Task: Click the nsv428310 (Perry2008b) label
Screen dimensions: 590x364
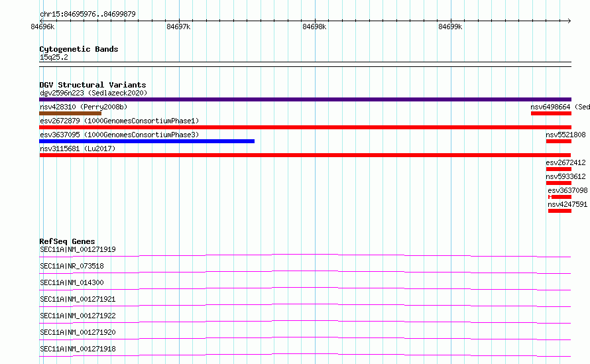Action: [84, 107]
